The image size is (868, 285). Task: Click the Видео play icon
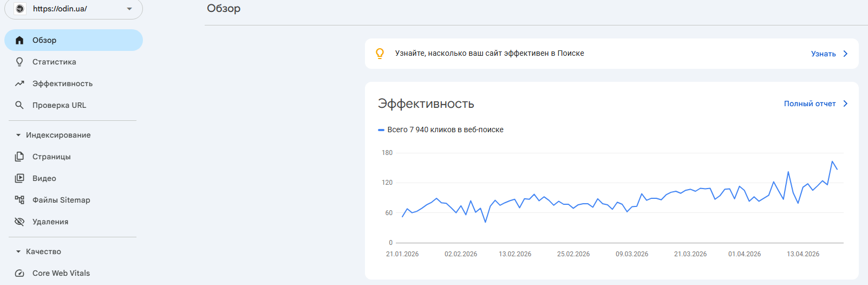click(x=19, y=178)
